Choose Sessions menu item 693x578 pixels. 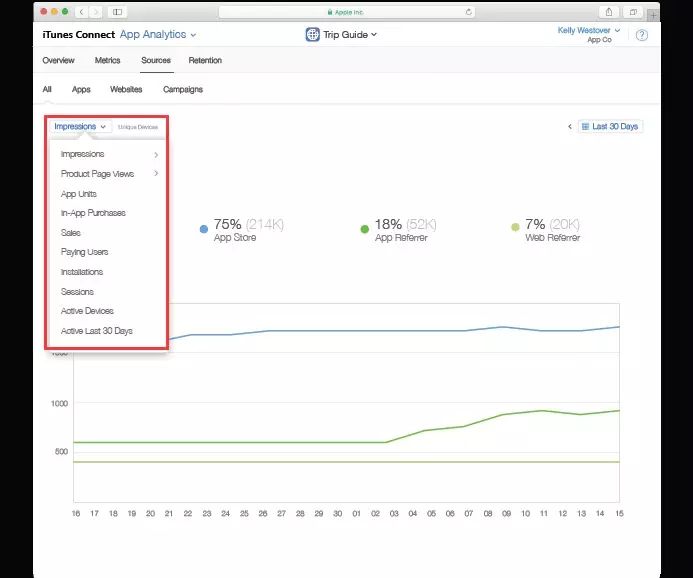click(x=77, y=292)
